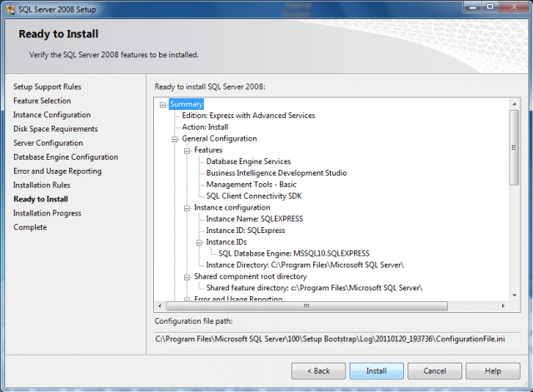The height and width of the screenshot is (392, 533).
Task: Click Feature Selection step
Action: point(42,101)
